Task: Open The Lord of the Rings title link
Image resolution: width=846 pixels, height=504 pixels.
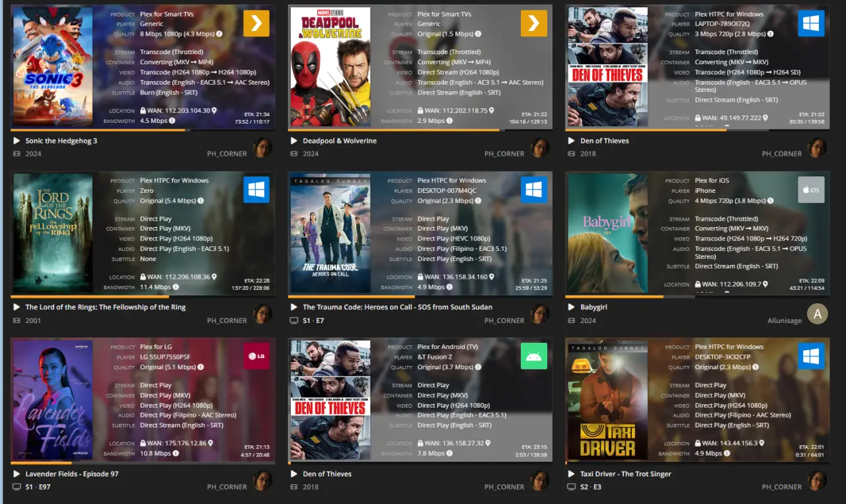Action: (x=106, y=307)
